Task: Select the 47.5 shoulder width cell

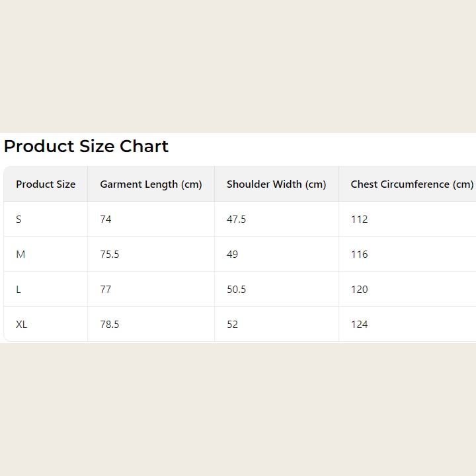Action: (236, 219)
